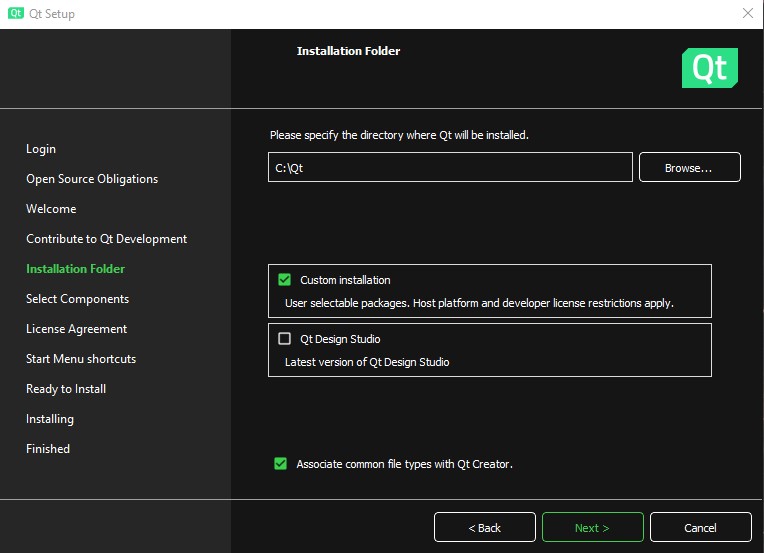Select the Login step in sidebar
Viewport: 764px width, 553px height.
(x=41, y=149)
